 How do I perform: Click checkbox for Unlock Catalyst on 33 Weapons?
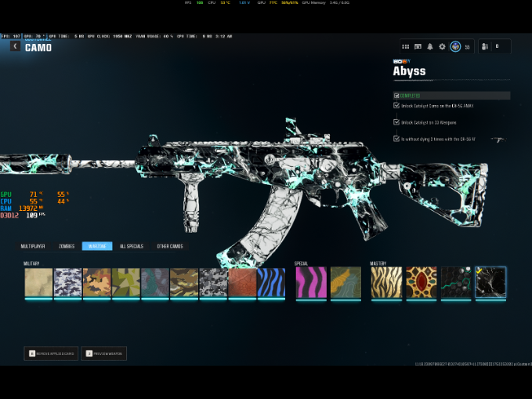click(x=396, y=122)
